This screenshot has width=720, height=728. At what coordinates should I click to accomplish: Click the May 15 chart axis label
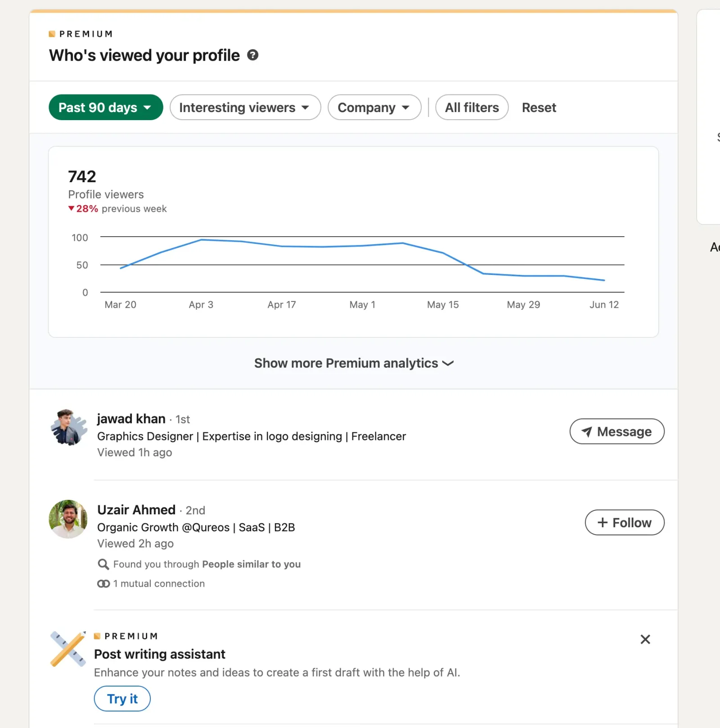(443, 305)
